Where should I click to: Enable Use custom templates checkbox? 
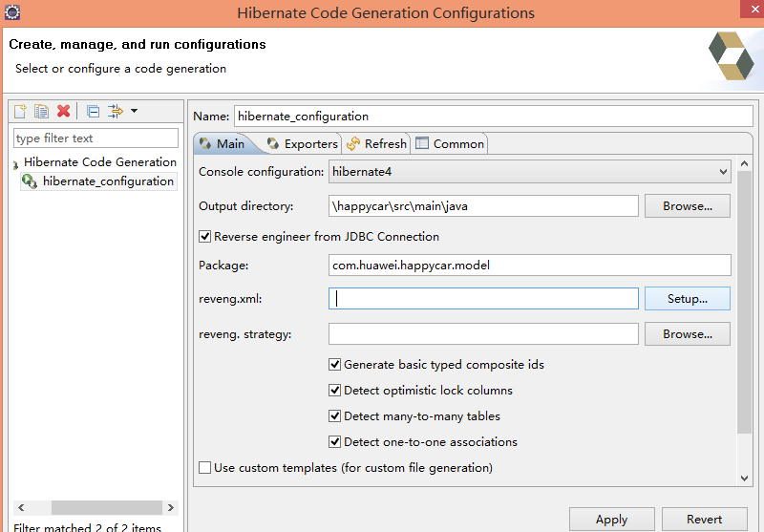205,468
